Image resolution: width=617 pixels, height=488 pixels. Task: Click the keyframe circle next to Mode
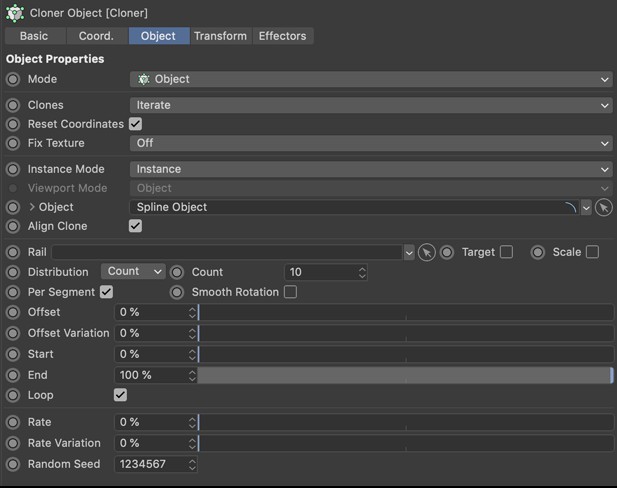tap(13, 79)
